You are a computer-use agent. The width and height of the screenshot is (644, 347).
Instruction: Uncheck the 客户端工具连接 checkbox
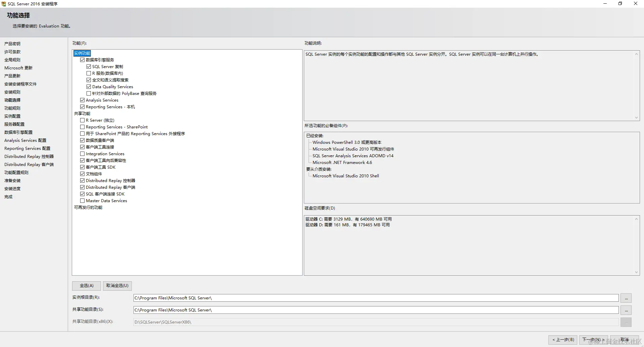[82, 147]
